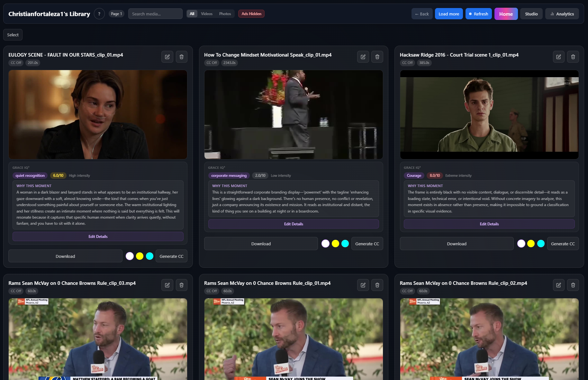Open Edit Details under Courage card

pos(489,224)
